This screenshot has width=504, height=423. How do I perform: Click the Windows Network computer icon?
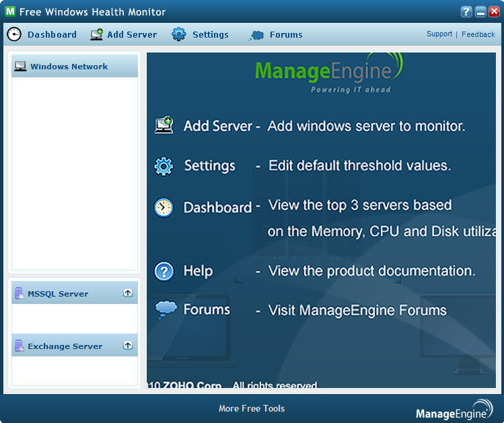pyautogui.click(x=20, y=66)
